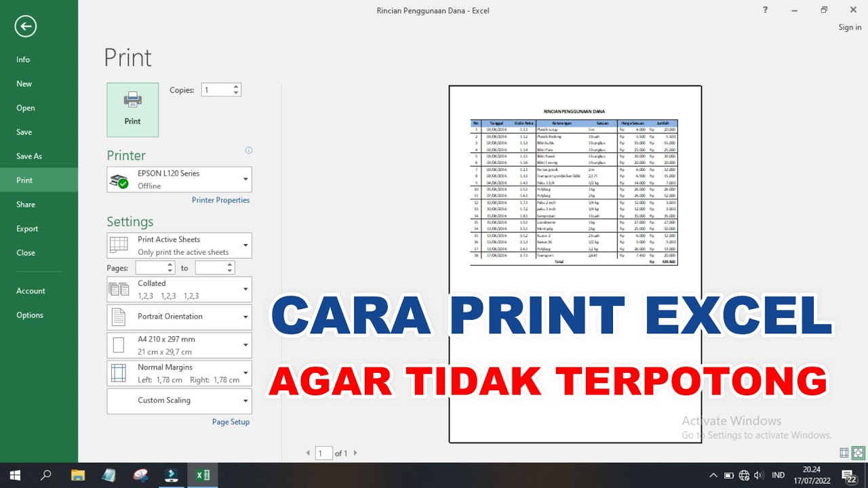
Task: Increase the Pages from value
Action: pyautogui.click(x=171, y=265)
